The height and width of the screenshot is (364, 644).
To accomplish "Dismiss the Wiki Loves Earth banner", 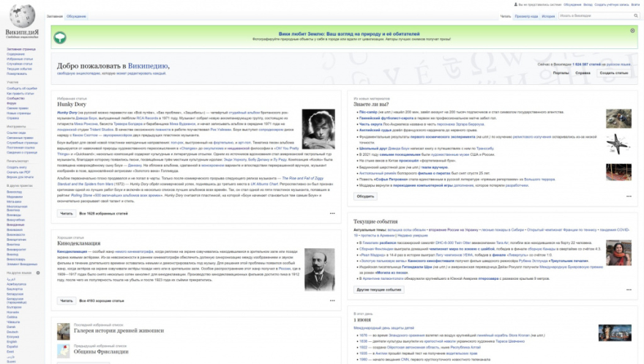I will click(x=633, y=30).
